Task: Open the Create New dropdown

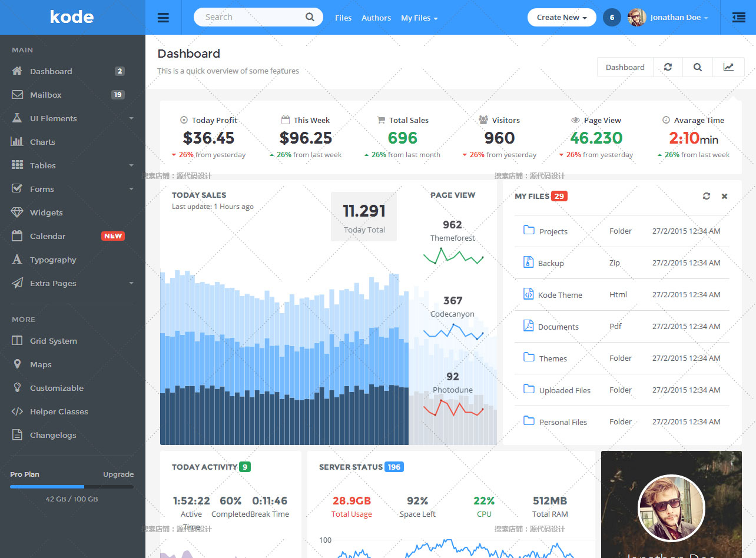Action: click(x=562, y=18)
